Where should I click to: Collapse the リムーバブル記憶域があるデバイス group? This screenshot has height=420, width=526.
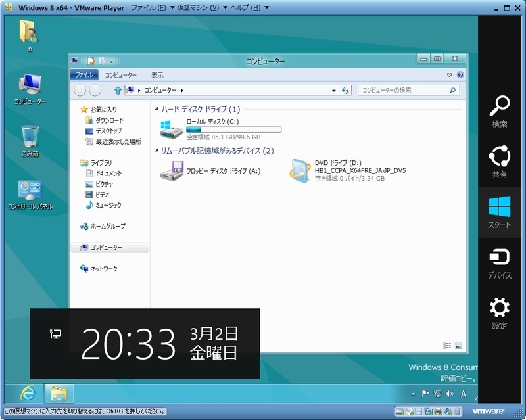156,151
